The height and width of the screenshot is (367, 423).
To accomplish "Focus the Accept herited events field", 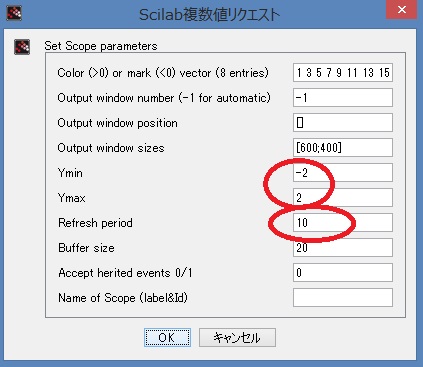I will (x=343, y=273).
